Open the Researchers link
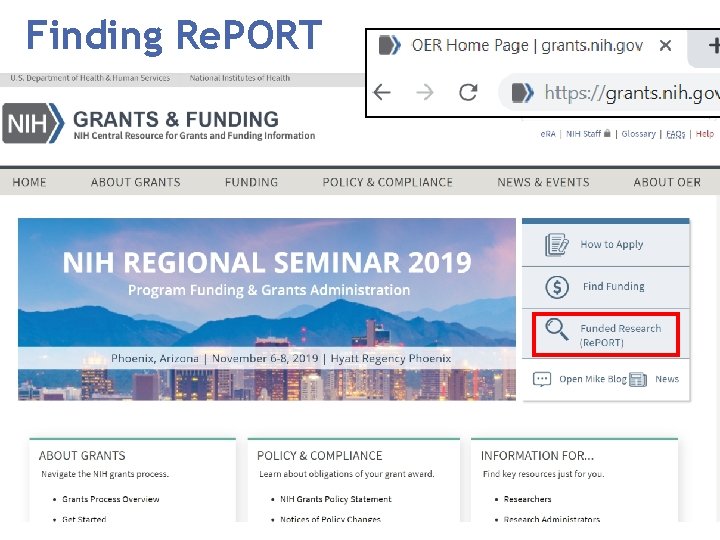 [527, 499]
